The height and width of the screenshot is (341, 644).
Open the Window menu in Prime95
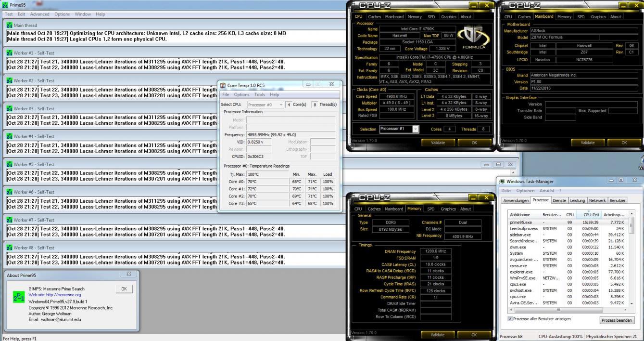[x=83, y=14]
